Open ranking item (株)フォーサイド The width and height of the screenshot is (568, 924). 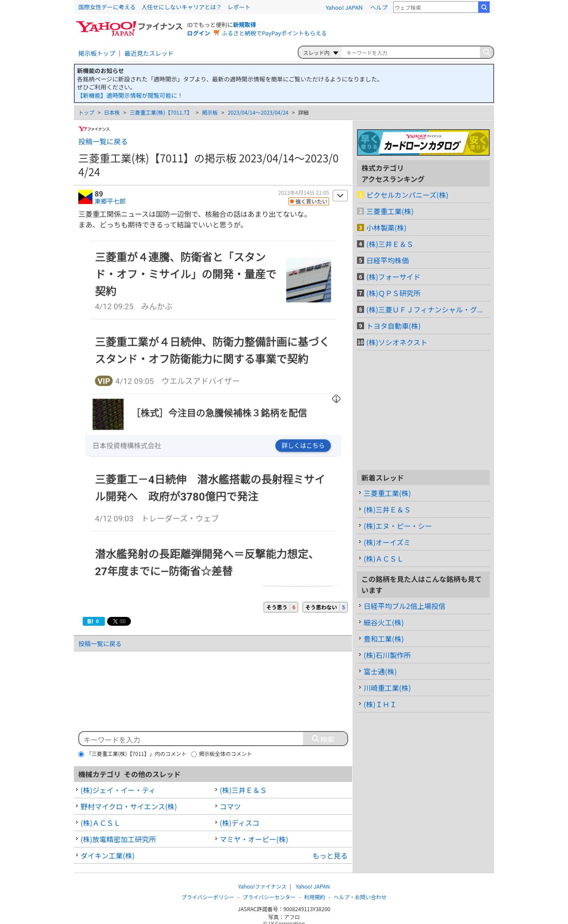click(x=393, y=277)
